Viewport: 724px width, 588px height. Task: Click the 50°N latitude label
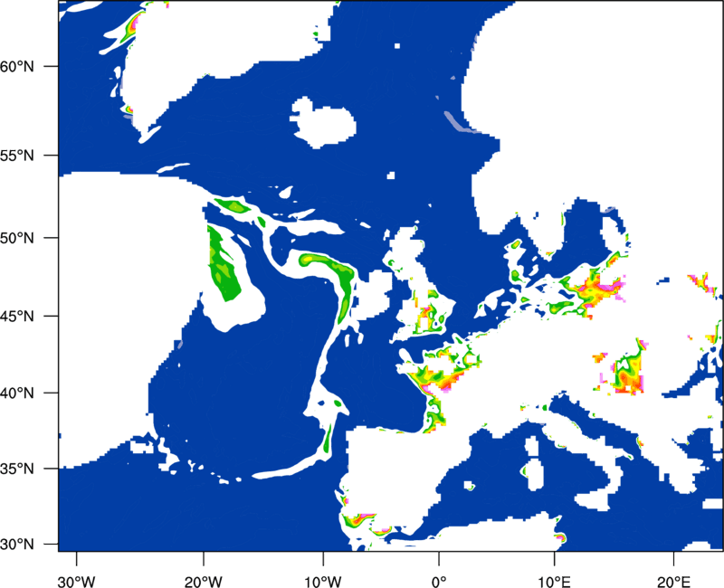pos(17,238)
